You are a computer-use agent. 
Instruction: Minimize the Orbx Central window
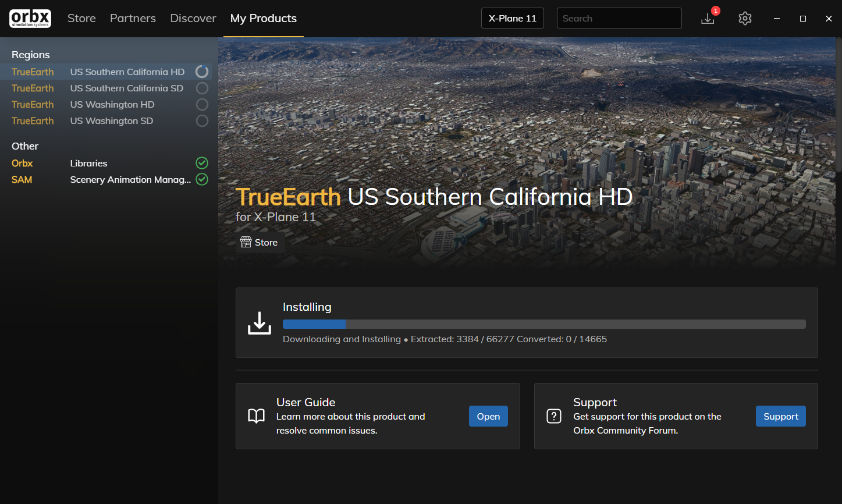point(777,19)
